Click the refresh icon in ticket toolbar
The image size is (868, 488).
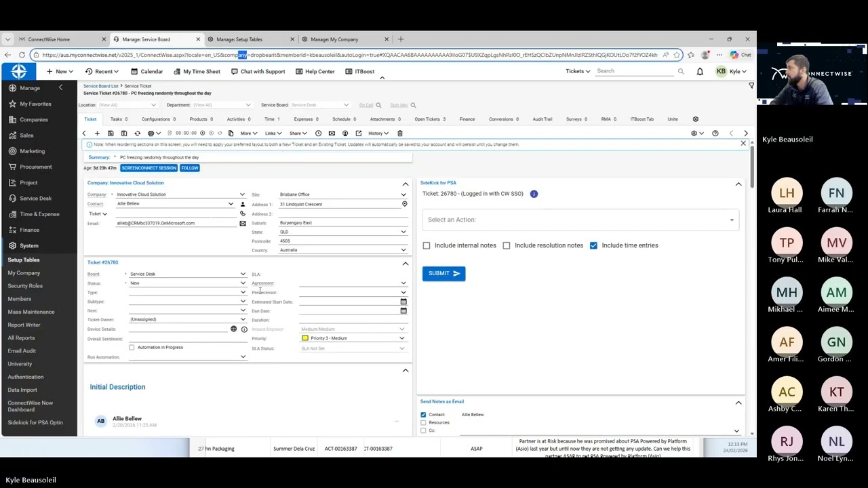pos(138,134)
